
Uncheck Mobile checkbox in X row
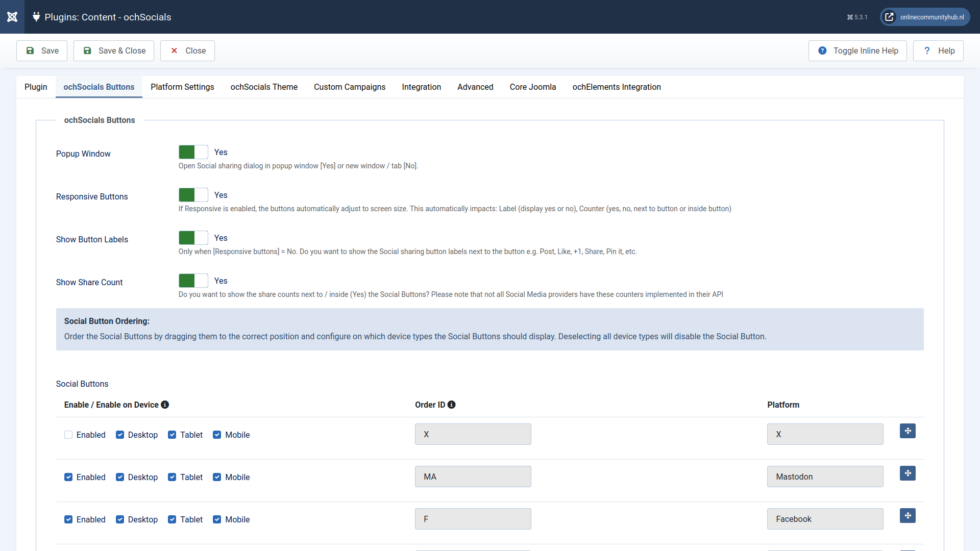[217, 435]
